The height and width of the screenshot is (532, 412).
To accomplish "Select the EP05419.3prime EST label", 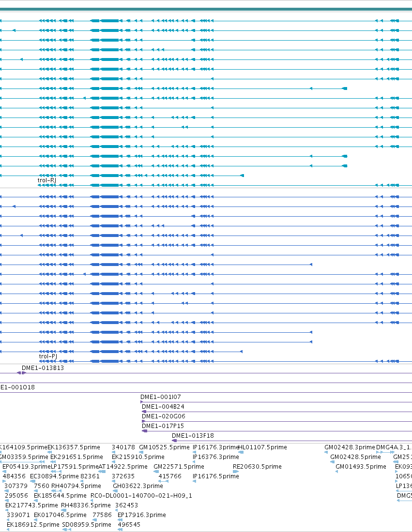I will [27, 467].
